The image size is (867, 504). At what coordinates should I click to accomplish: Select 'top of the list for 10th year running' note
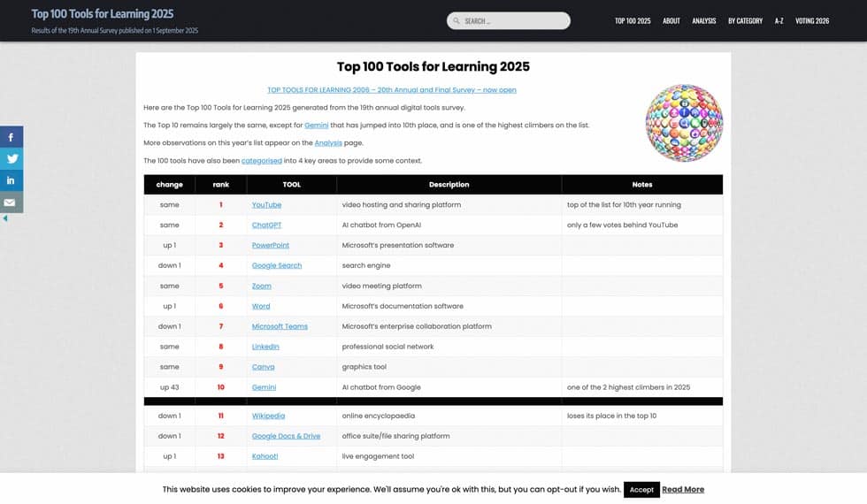(624, 205)
